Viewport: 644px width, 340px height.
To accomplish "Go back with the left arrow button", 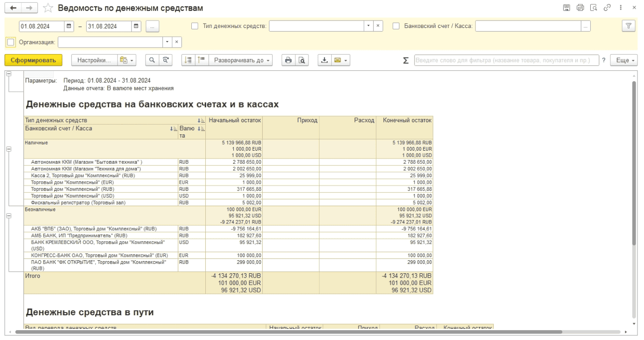I will pyautogui.click(x=13, y=8).
